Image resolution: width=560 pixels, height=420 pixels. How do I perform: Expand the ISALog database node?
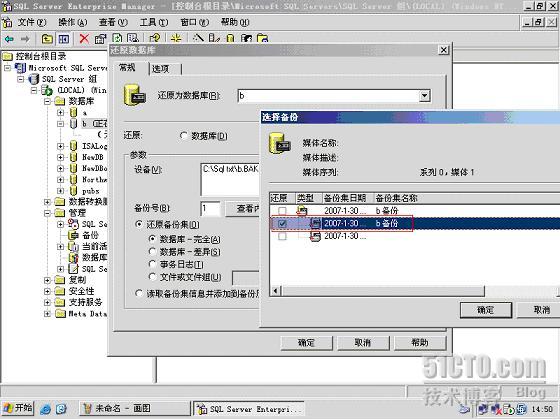tap(61, 146)
